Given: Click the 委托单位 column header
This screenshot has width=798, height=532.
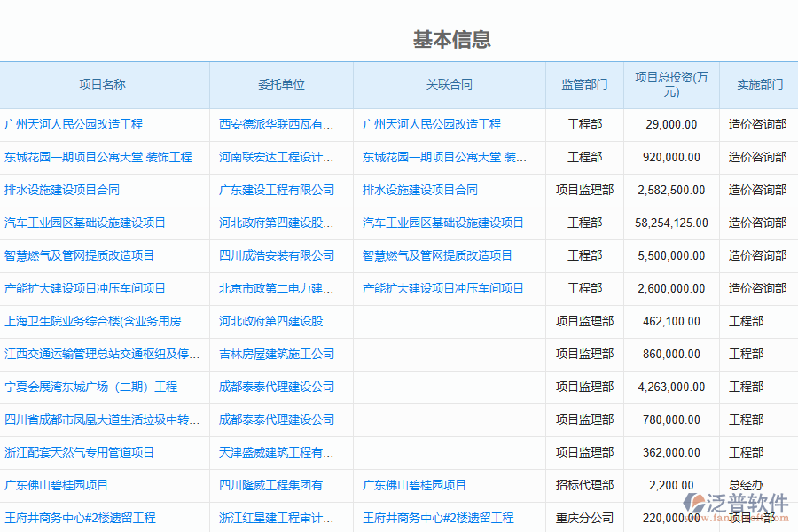Looking at the screenshot, I should pos(281,85).
